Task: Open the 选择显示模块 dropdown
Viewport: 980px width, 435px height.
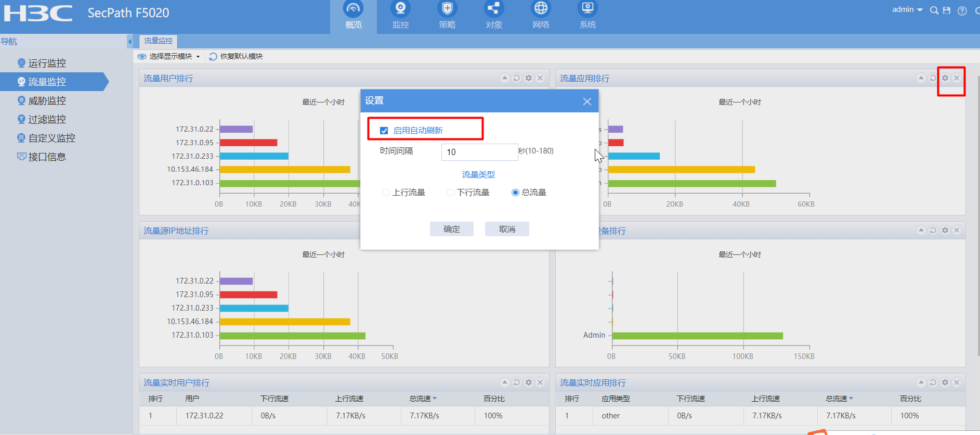Action: tap(169, 56)
